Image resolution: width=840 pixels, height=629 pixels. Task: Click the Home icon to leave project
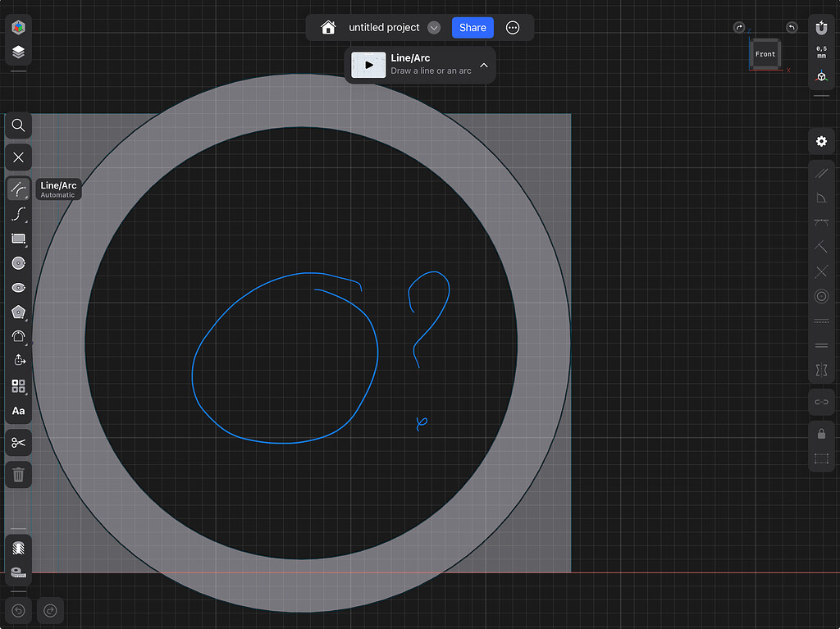coord(327,27)
